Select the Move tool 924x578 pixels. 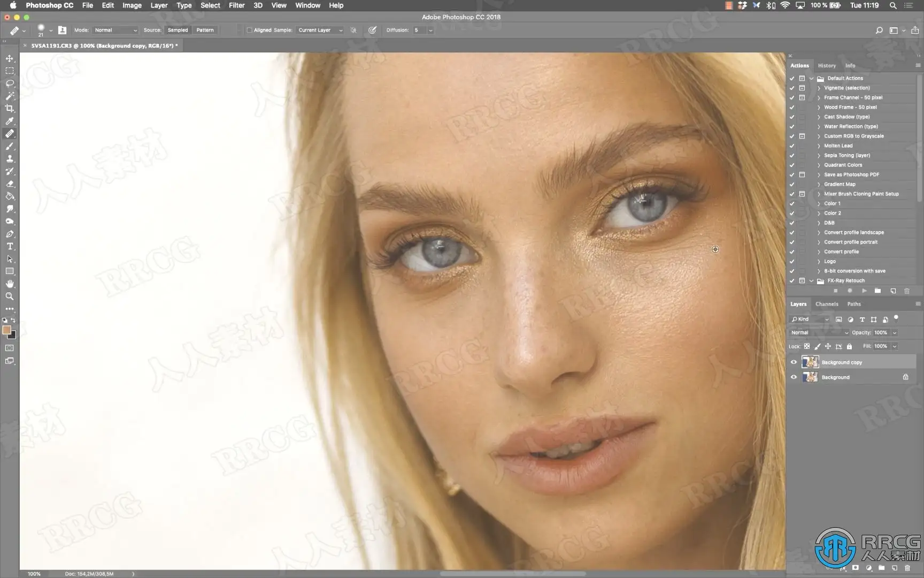(10, 58)
